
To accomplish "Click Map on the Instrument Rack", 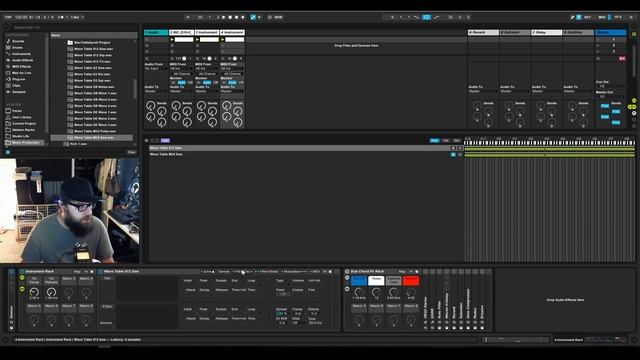I will pyautogui.click(x=77, y=271).
